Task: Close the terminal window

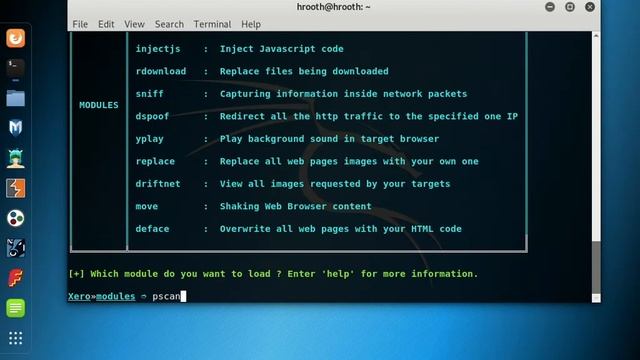Action: 590,7
